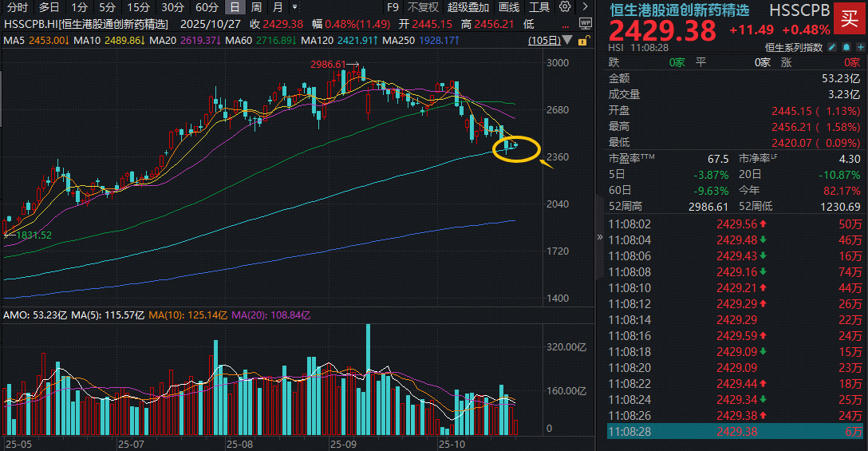
Task: Select the 5分 period tab
Action: [108, 7]
